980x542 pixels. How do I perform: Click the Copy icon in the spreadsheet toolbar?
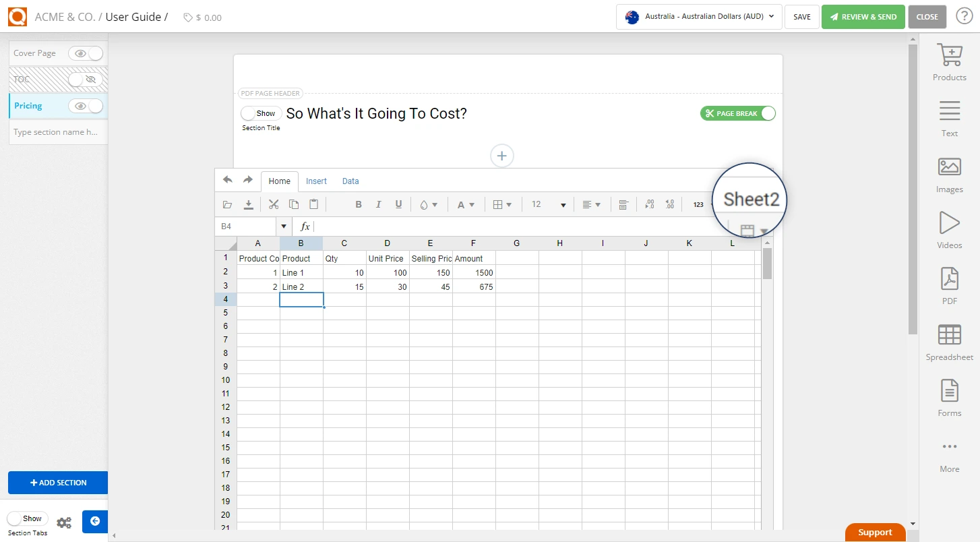tap(293, 204)
